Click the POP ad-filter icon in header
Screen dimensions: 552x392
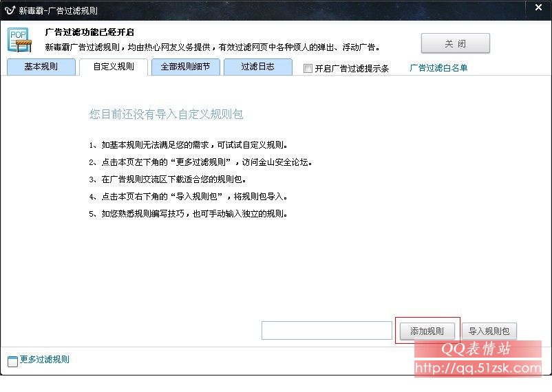(x=19, y=40)
